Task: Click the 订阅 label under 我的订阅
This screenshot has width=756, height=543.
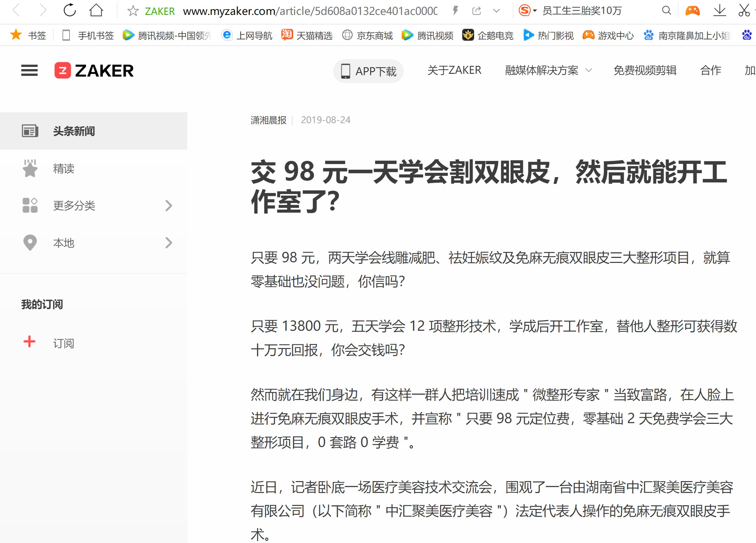Action: click(64, 343)
